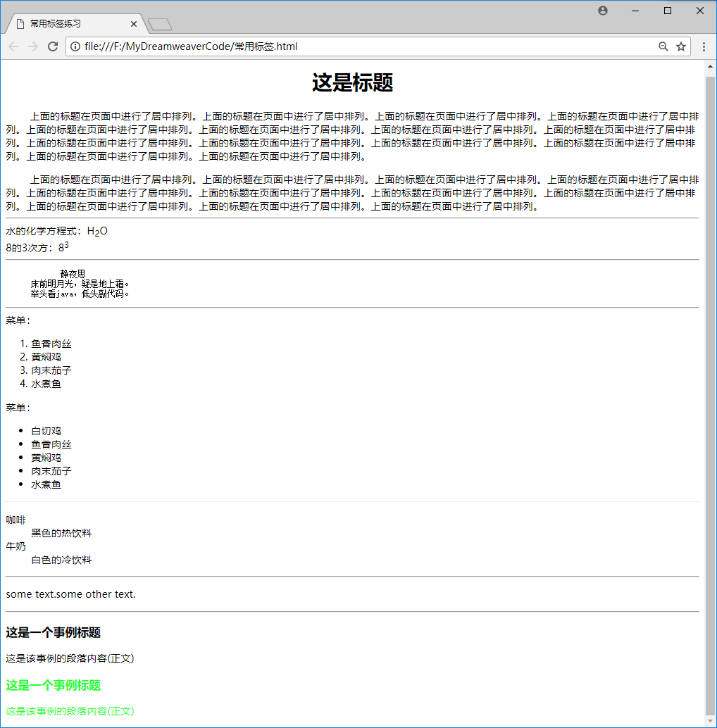
Task: Open the site information icon in address bar
Action: click(x=75, y=46)
